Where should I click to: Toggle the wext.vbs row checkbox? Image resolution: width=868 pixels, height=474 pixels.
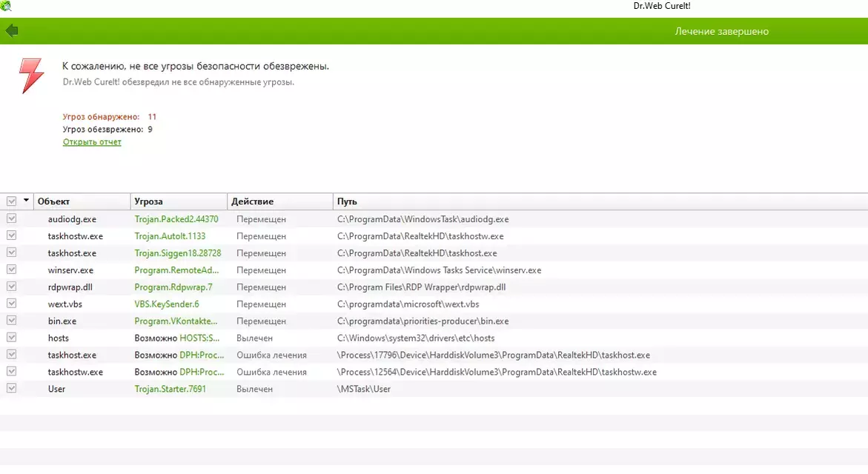(x=11, y=304)
